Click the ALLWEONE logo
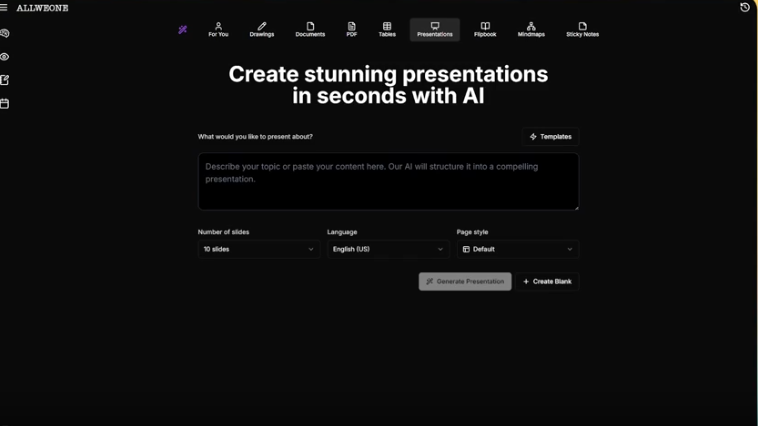 pyautogui.click(x=43, y=8)
